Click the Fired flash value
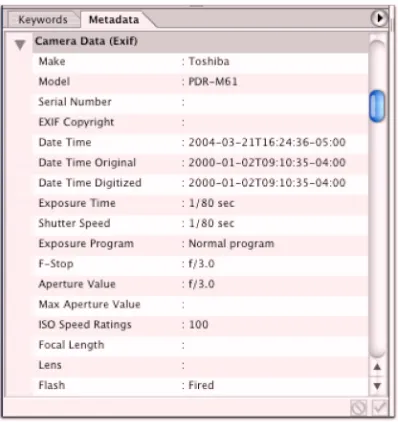The image size is (398, 422). pyautogui.click(x=201, y=385)
